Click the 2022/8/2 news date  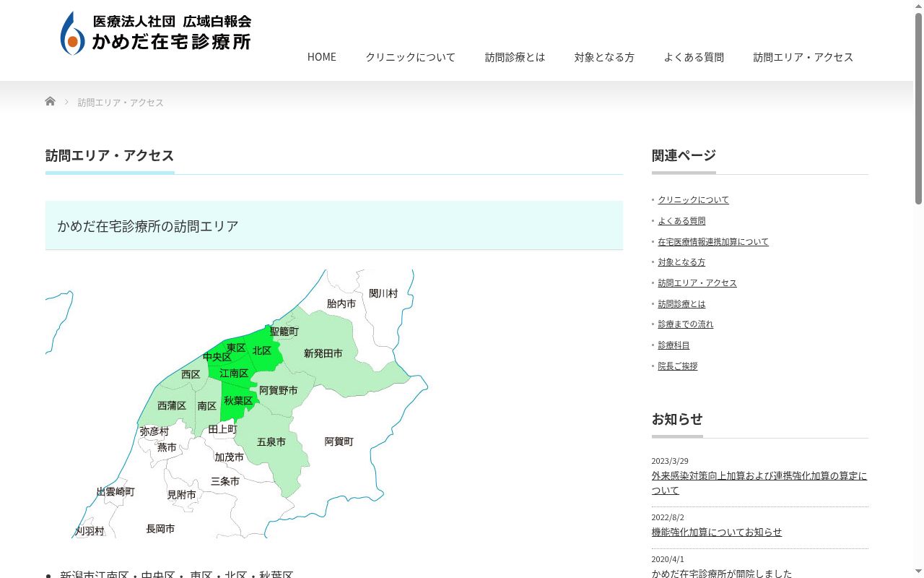pos(668,517)
